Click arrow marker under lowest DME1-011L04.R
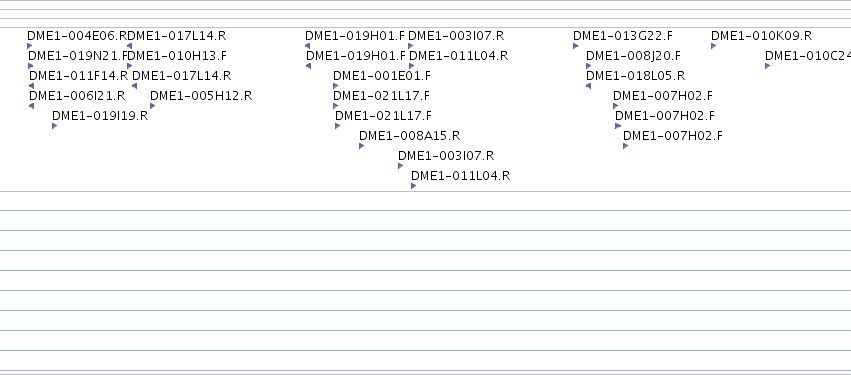 pos(414,186)
